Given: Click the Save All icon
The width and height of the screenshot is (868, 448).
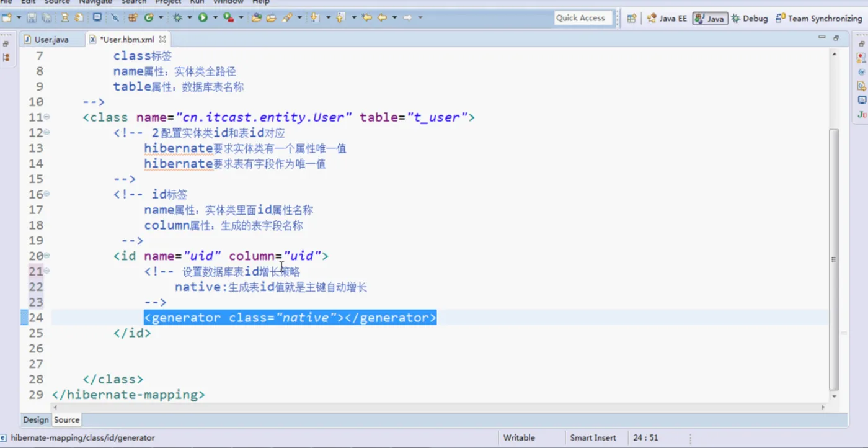Looking at the screenshot, I should (x=46, y=18).
